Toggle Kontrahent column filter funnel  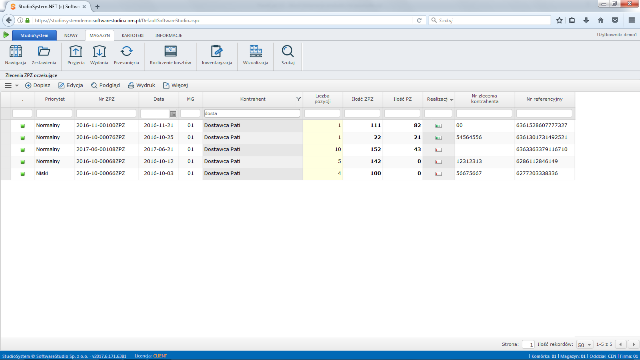298,99
